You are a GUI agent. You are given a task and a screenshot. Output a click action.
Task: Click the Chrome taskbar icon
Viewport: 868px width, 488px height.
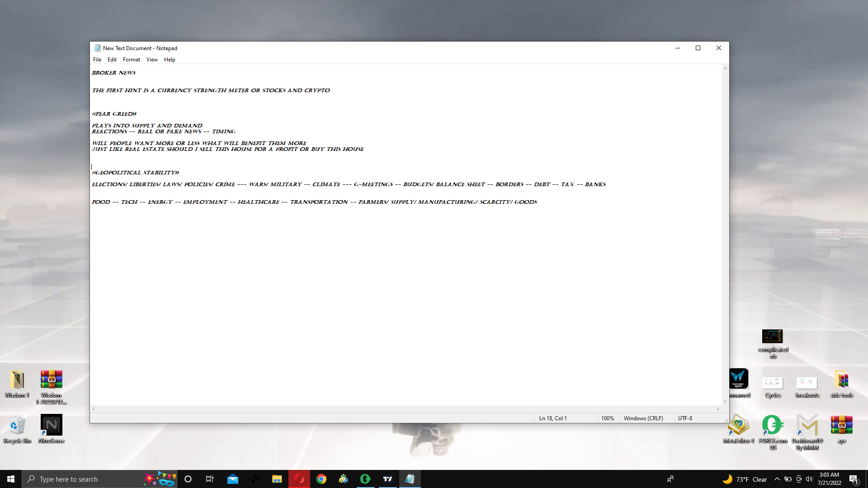pyautogui.click(x=321, y=479)
